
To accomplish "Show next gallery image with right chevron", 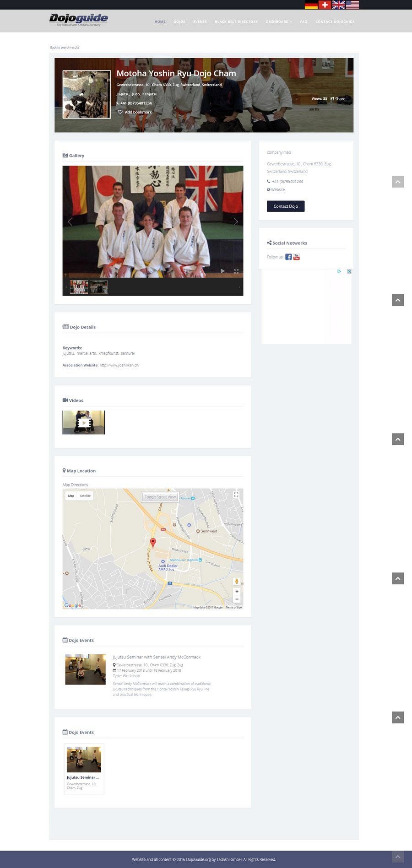I will click(x=236, y=221).
